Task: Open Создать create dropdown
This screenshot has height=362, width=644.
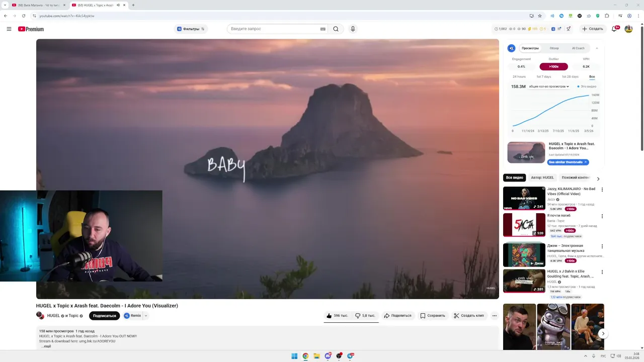Action: [593, 29]
